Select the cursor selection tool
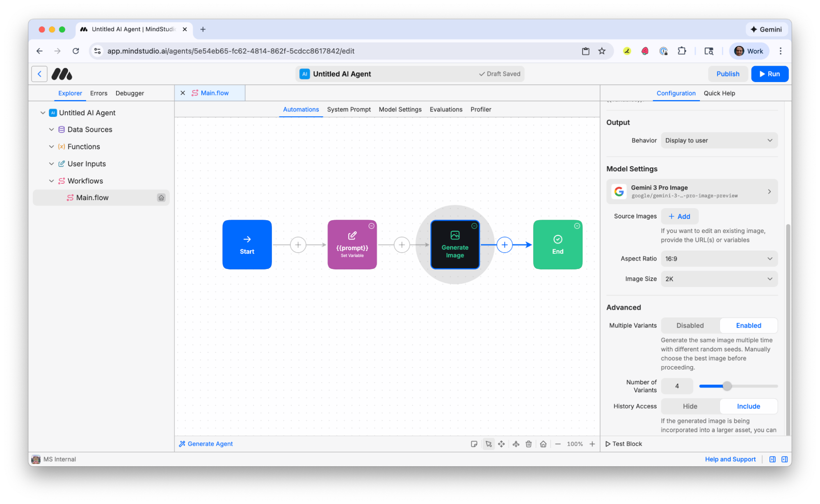 (x=489, y=444)
